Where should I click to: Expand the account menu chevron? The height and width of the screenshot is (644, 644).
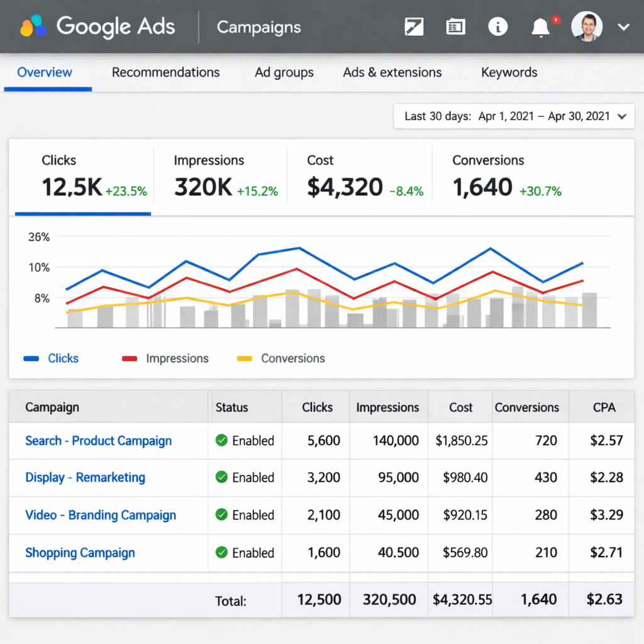click(623, 27)
